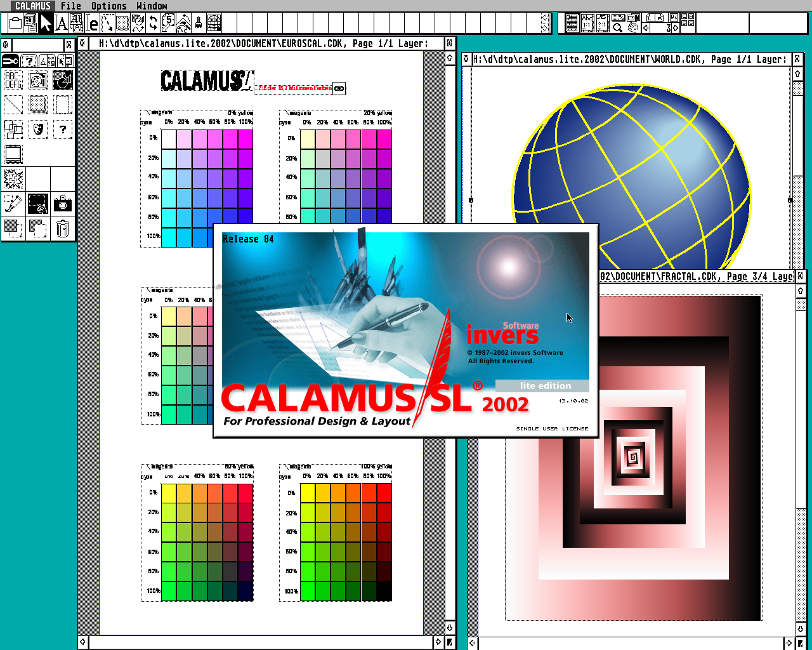This screenshot has width=812, height=650.
Task: Click the camera icon in tool palette
Action: click(62, 204)
